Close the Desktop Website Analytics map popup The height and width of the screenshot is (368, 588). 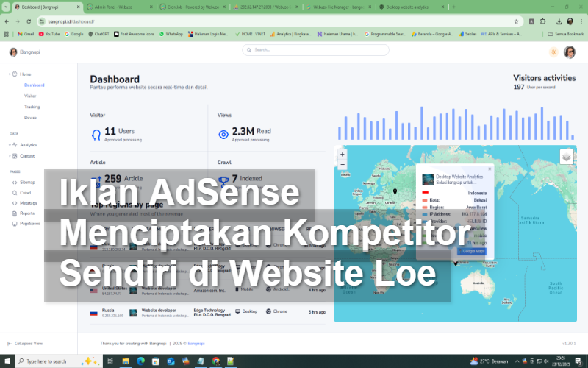489,169
